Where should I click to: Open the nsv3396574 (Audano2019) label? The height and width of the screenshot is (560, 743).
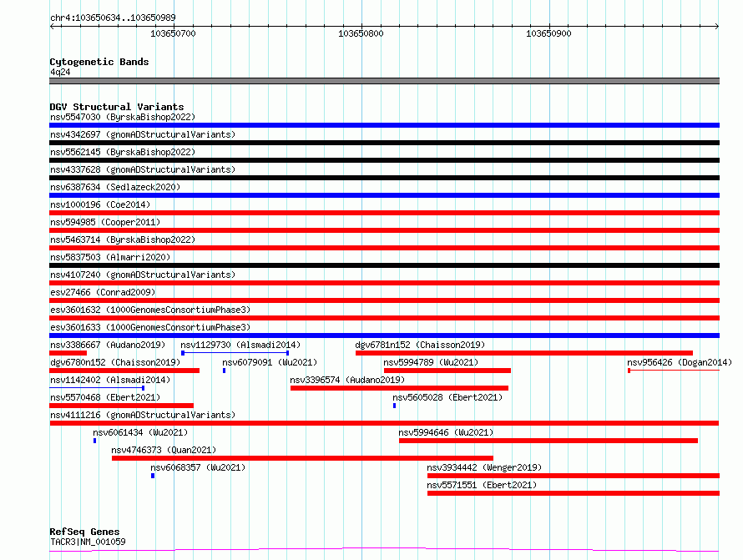(x=347, y=380)
